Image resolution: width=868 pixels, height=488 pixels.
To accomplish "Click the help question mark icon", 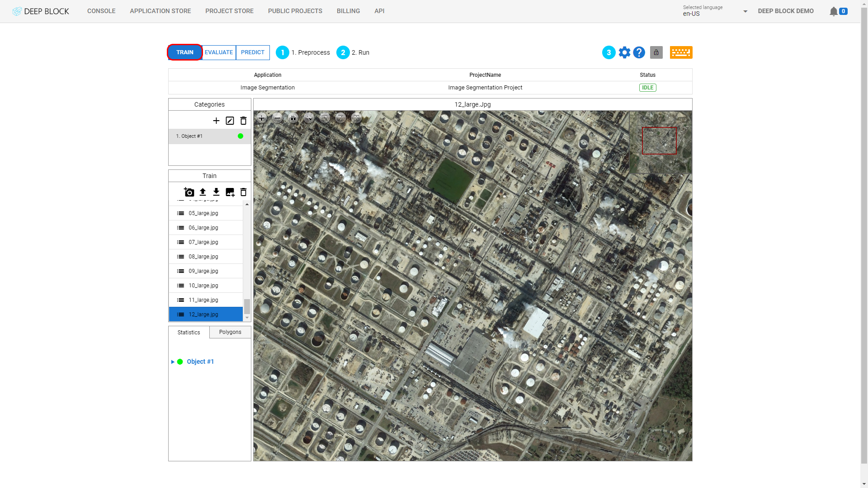I will (639, 52).
